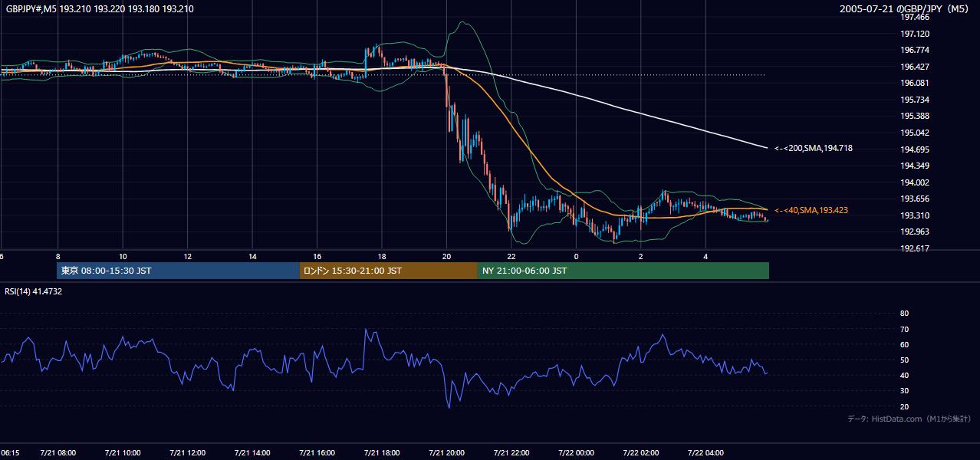Viewport: 980px width, 460px height.
Task: Click the bottom time label 7/22 02:00
Action: click(x=641, y=453)
